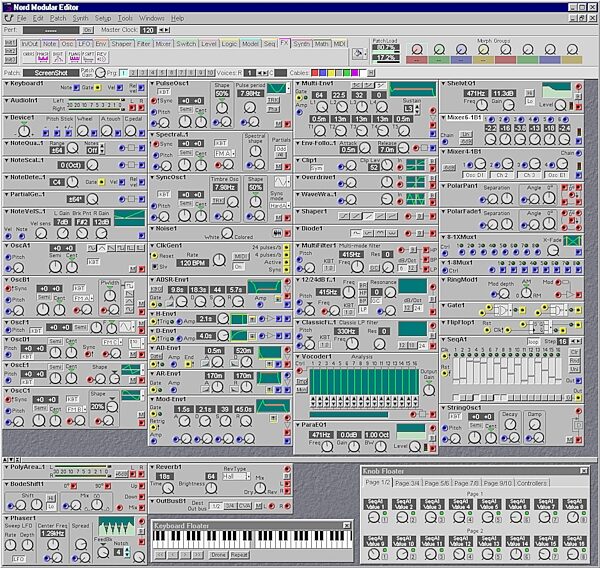Open the paint bucket module color tool
600x568 pixels.
[358, 54]
